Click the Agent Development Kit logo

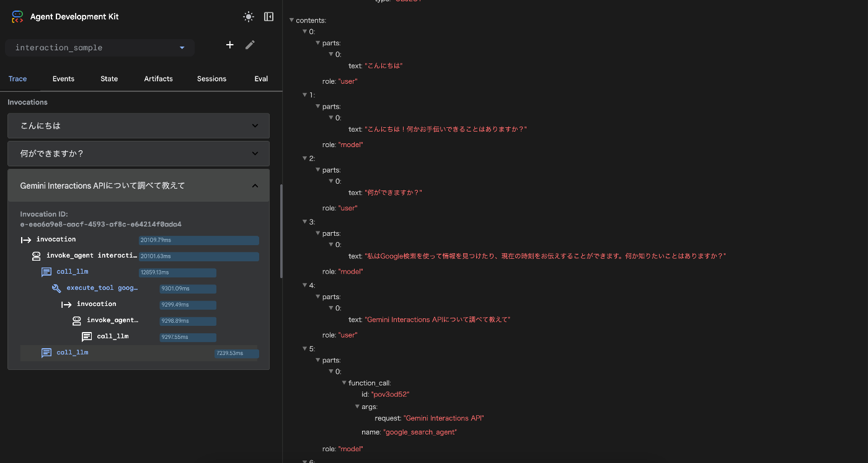click(17, 17)
